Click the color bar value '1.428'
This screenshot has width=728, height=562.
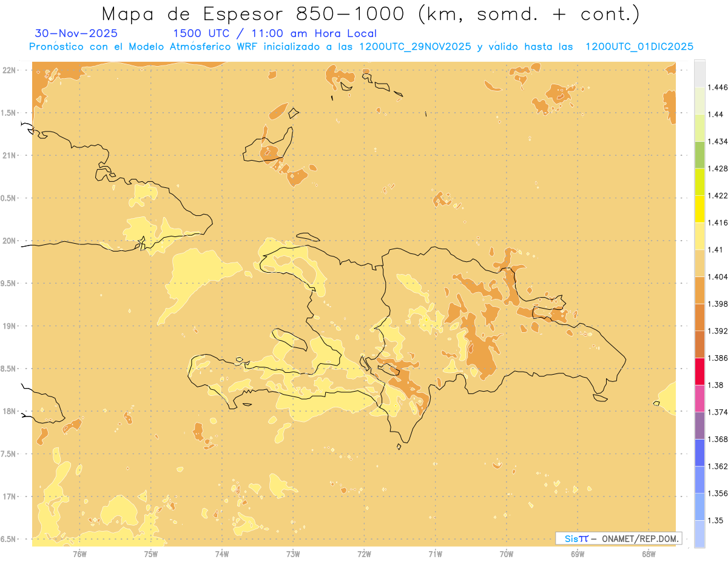pyautogui.click(x=718, y=169)
